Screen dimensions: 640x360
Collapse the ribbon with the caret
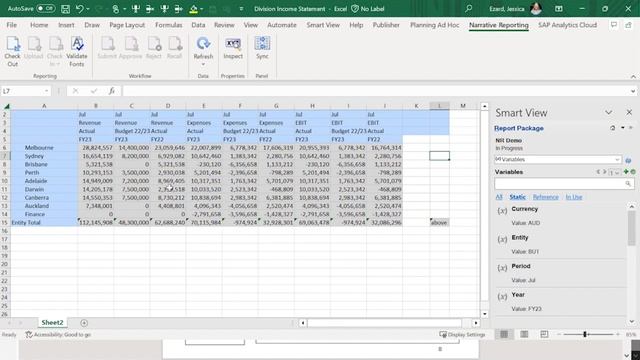pyautogui.click(x=633, y=77)
